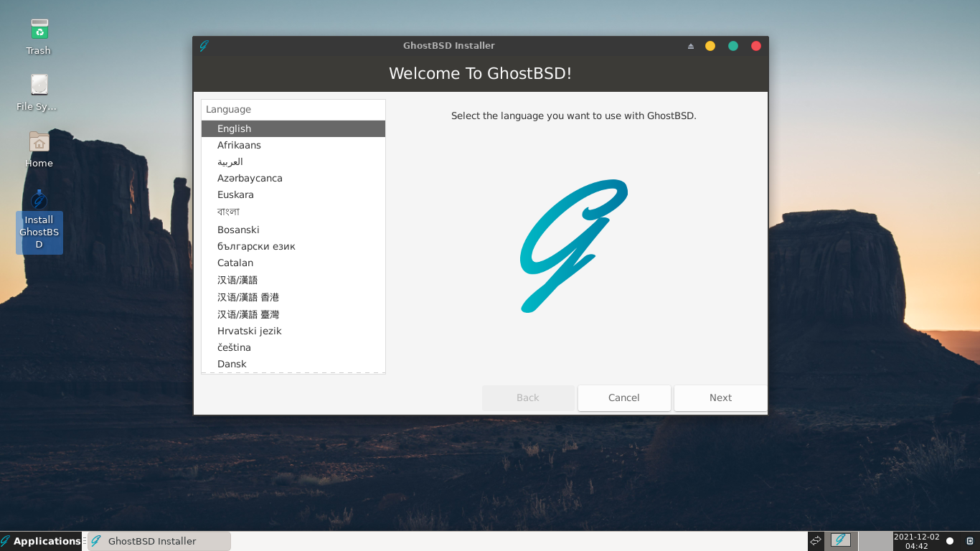
Task: Click the show desktop arrows icon in panel
Action: (x=816, y=541)
